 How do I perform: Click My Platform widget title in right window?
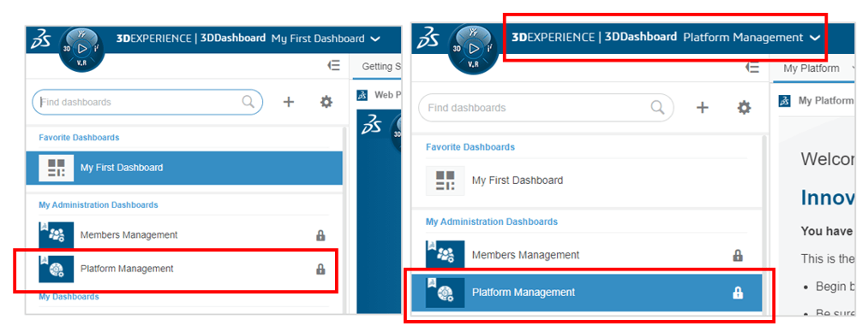pyautogui.click(x=825, y=100)
